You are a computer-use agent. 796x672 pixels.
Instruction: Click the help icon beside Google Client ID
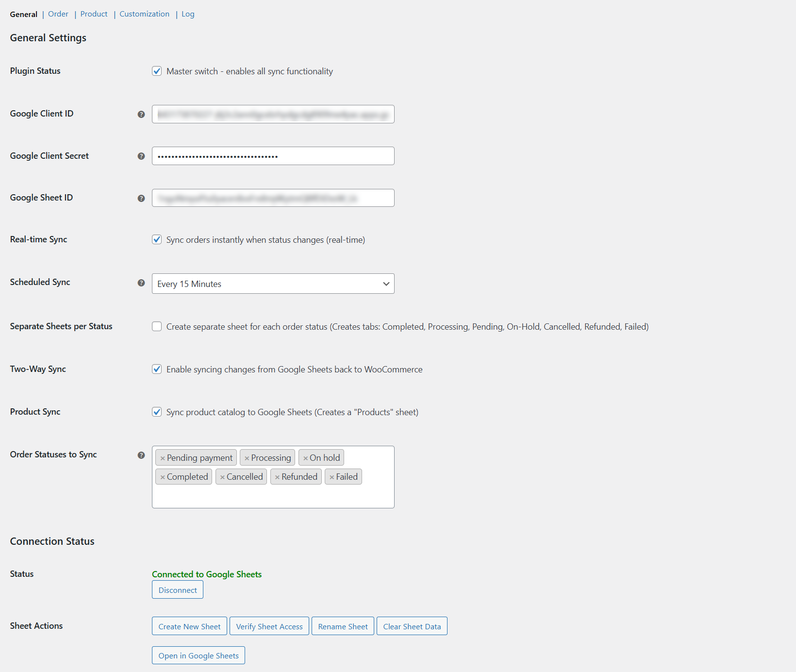141,115
